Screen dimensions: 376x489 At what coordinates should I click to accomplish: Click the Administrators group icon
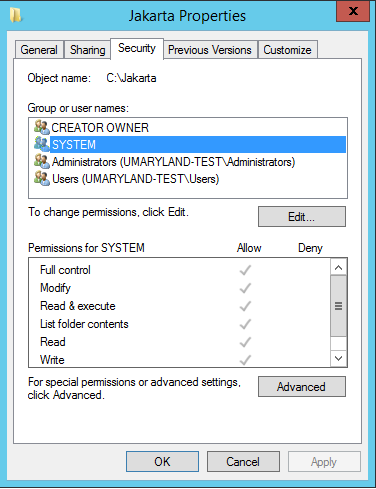(x=42, y=162)
